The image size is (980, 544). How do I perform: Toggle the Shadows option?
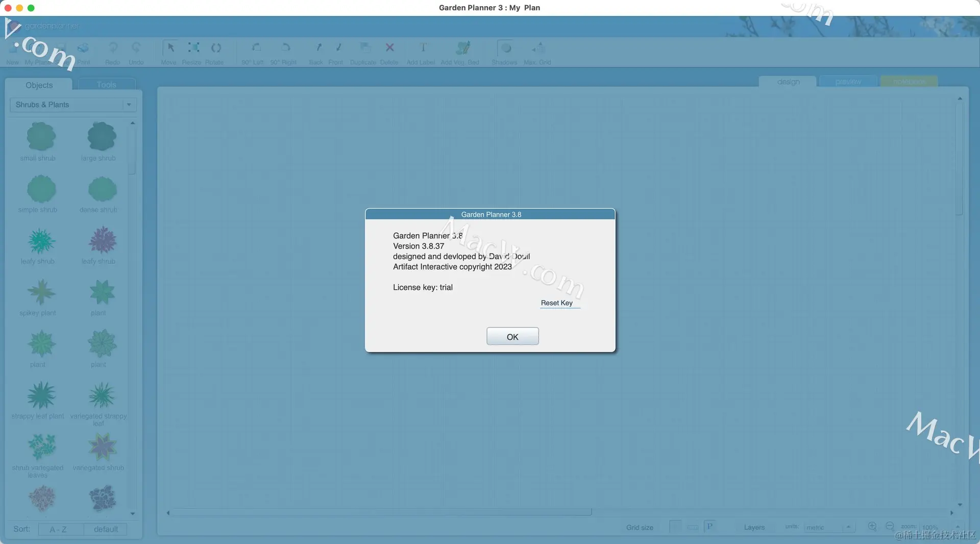click(x=505, y=53)
